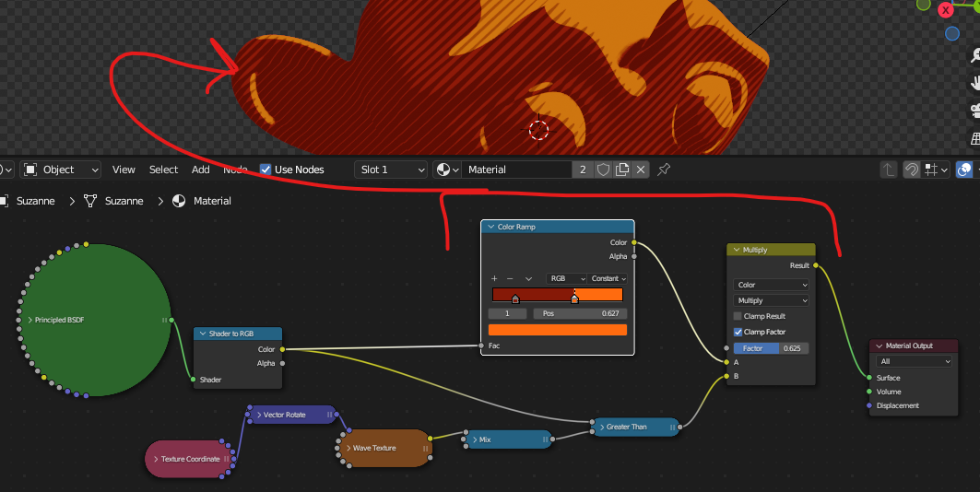Click the Result output socket of Multiply
Viewport: 980px width, 492px height.
(816, 265)
